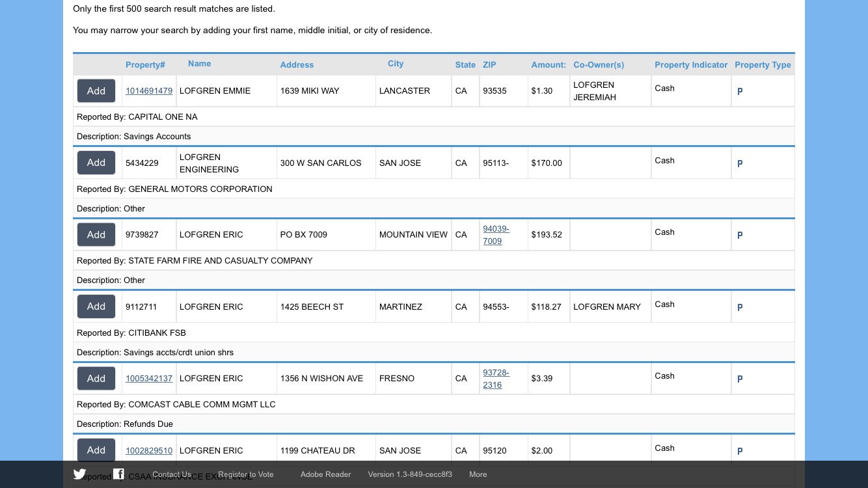Viewport: 868px width, 488px height.
Task: Sort by the ZIP column header
Action: 489,65
